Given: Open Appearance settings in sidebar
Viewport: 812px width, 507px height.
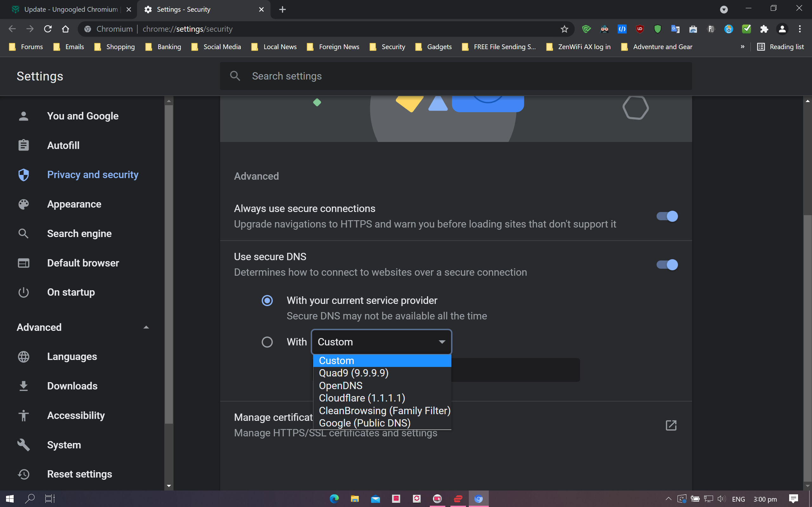Looking at the screenshot, I should pos(74,204).
